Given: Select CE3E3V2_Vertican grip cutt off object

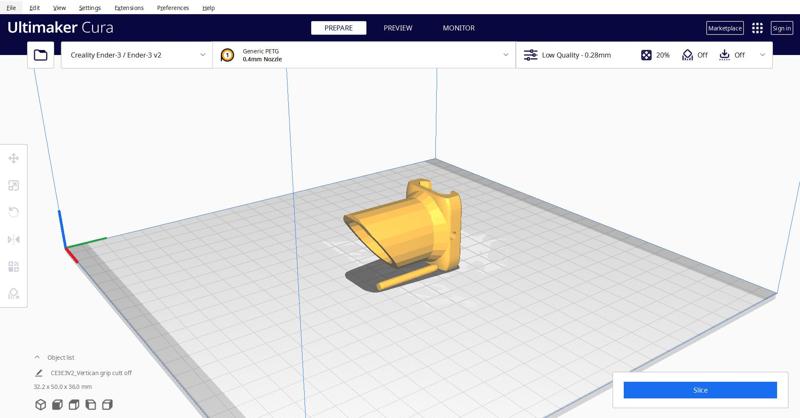Looking at the screenshot, I should [x=91, y=373].
